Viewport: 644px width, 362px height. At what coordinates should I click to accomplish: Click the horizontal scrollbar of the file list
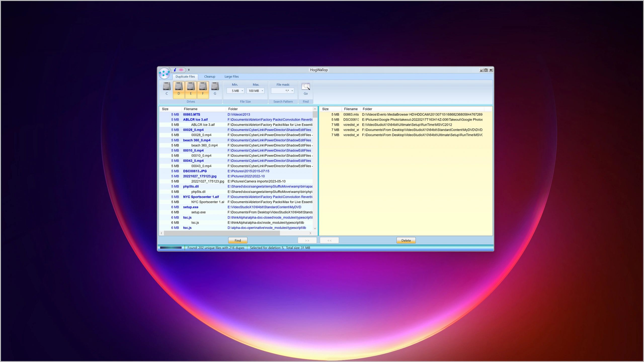221,233
